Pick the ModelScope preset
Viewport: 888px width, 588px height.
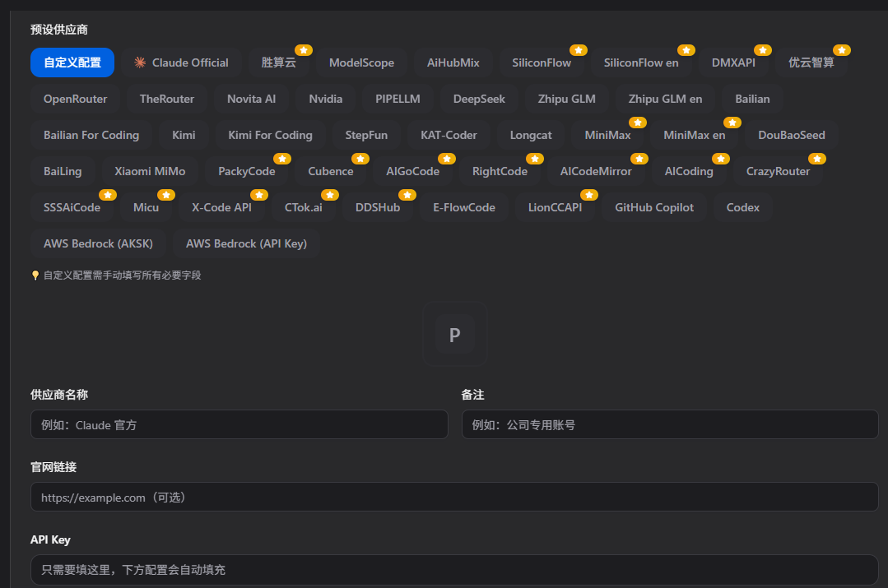361,63
